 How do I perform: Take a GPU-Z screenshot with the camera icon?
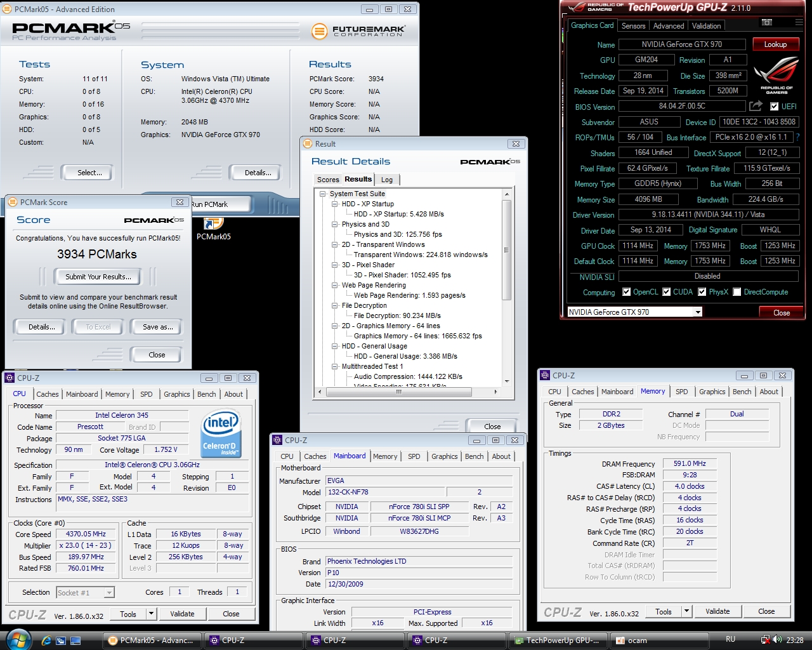(767, 23)
